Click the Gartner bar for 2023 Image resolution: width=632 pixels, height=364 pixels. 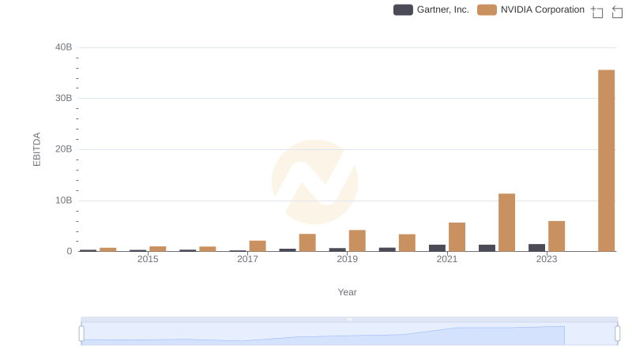coord(536,248)
